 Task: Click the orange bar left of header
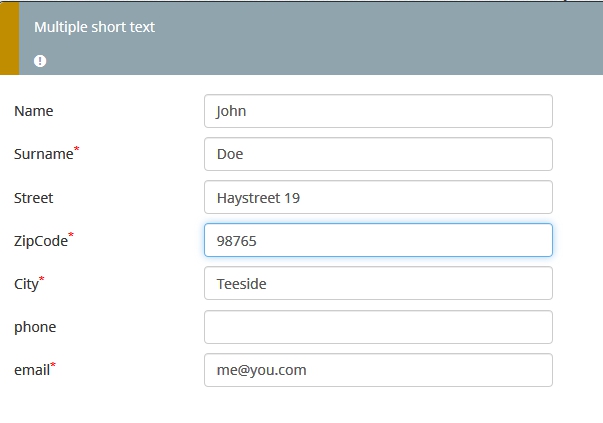[9, 38]
